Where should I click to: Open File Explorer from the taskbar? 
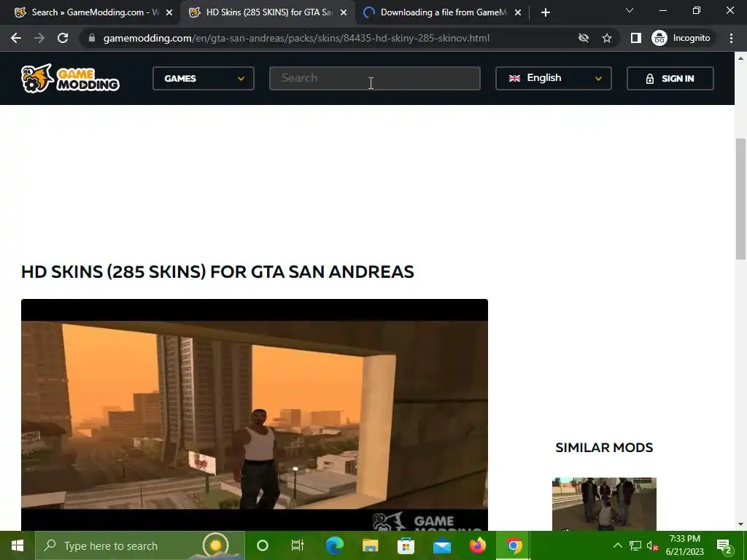(370, 545)
